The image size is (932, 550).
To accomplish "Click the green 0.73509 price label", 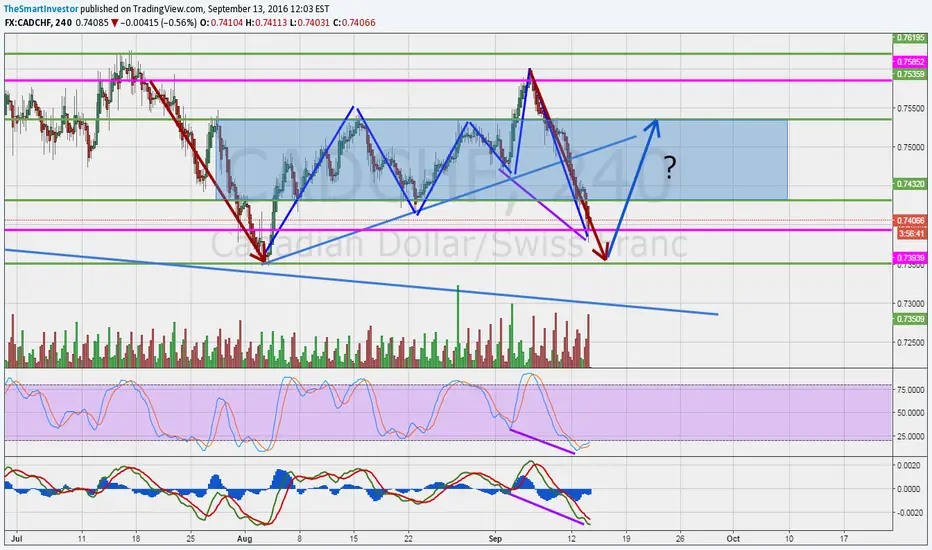I will 911,319.
